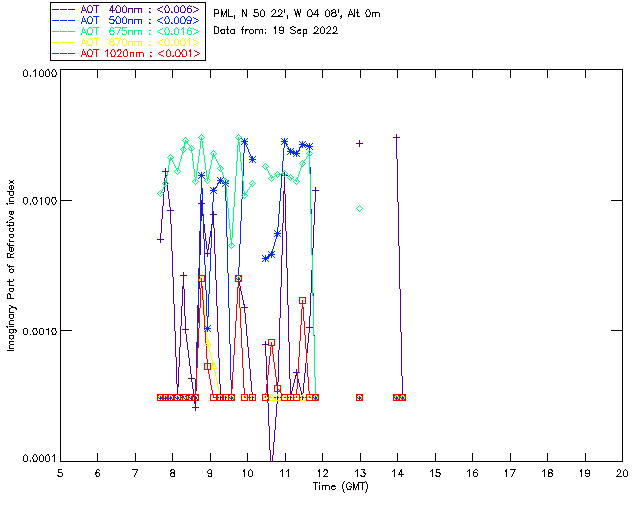This screenshot has width=640, height=512.
Task: Click the 'Time (GMT)' x-axis label
Action: tap(341, 486)
